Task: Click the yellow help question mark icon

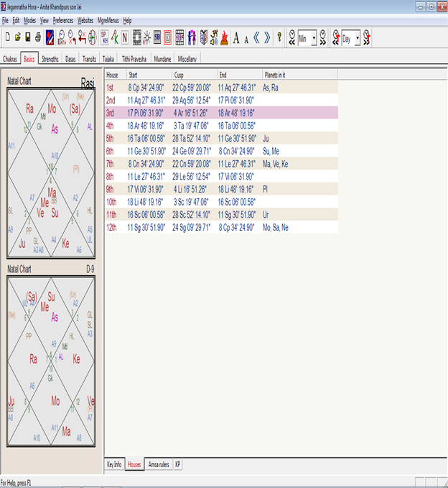Action: pyautogui.click(x=279, y=36)
